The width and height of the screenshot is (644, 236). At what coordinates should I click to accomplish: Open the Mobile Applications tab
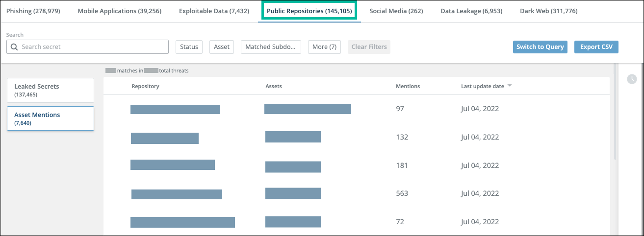click(x=119, y=11)
